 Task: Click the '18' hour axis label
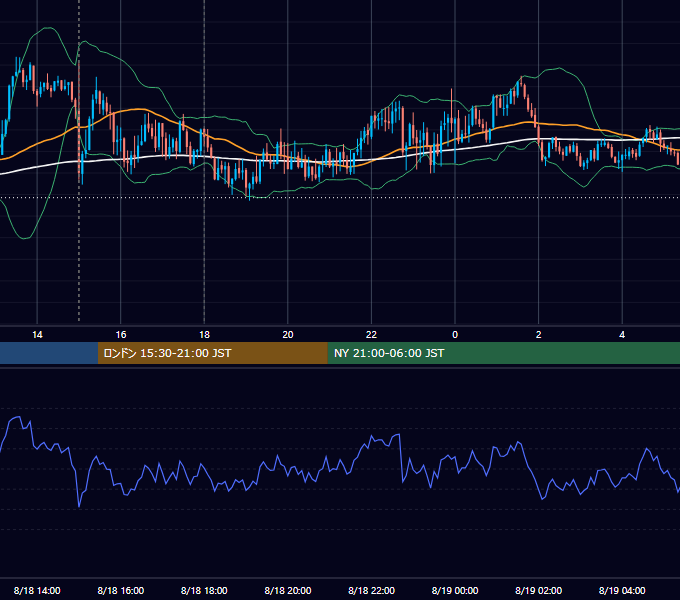coord(204,335)
